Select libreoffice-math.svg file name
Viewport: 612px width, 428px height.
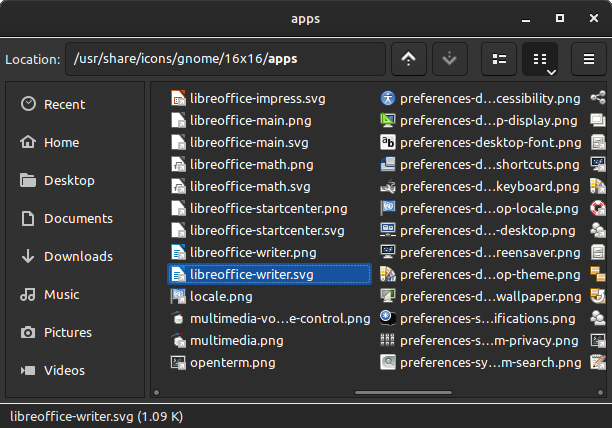click(x=250, y=186)
